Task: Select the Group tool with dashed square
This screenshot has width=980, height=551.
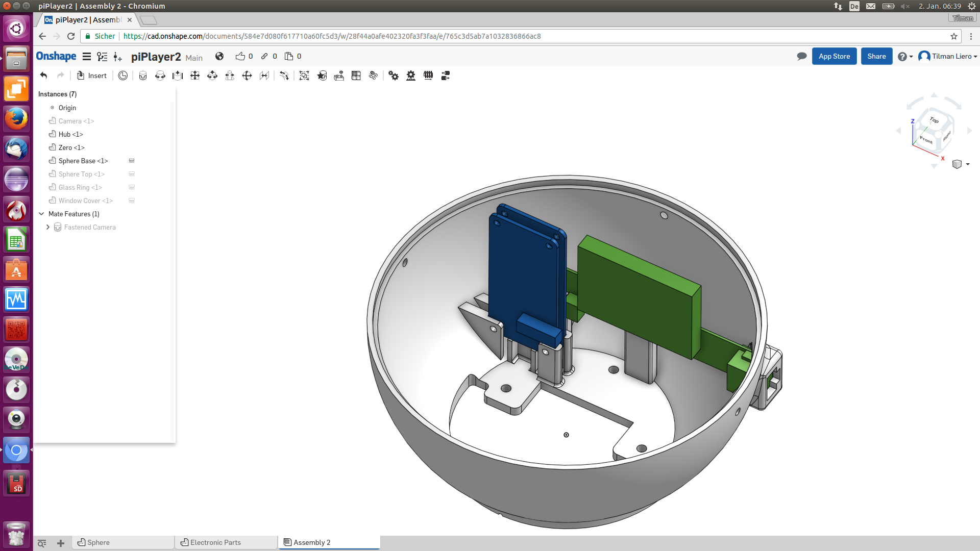Action: [304, 76]
